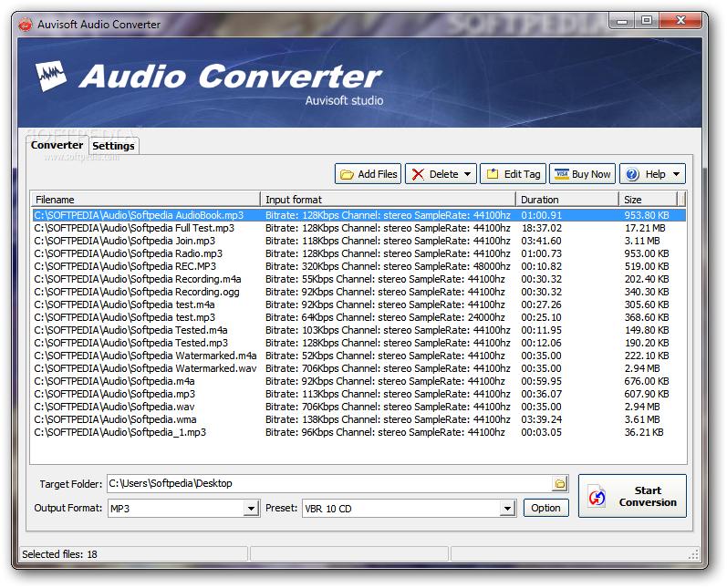
Task: Select the Softpedia Join.mp3 file
Action: pos(125,241)
